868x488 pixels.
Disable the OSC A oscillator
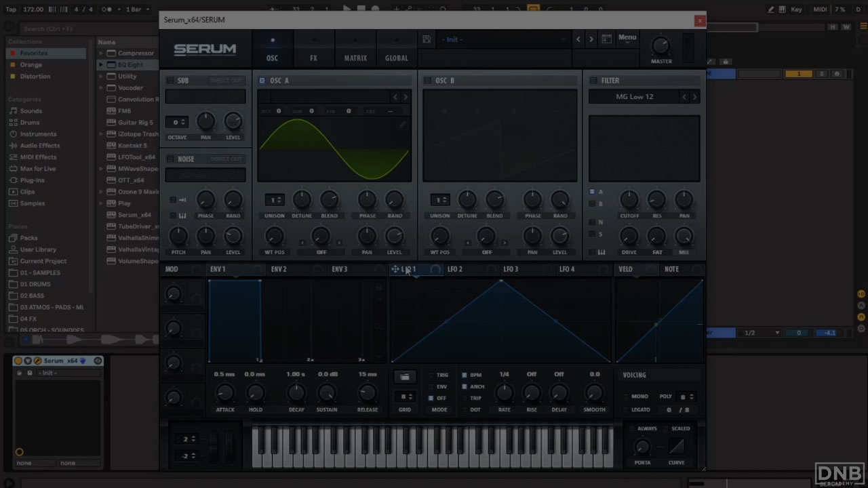pyautogui.click(x=262, y=81)
